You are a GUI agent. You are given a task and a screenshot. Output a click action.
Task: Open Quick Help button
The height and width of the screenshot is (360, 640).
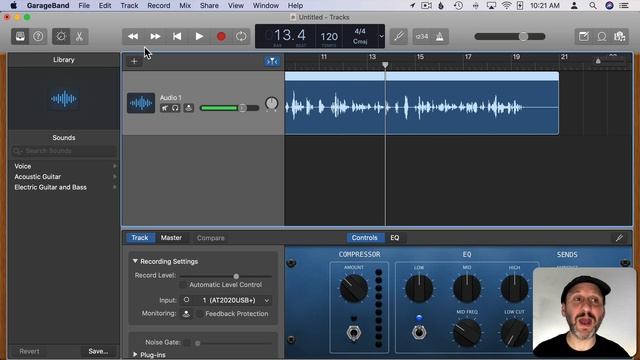click(x=38, y=36)
